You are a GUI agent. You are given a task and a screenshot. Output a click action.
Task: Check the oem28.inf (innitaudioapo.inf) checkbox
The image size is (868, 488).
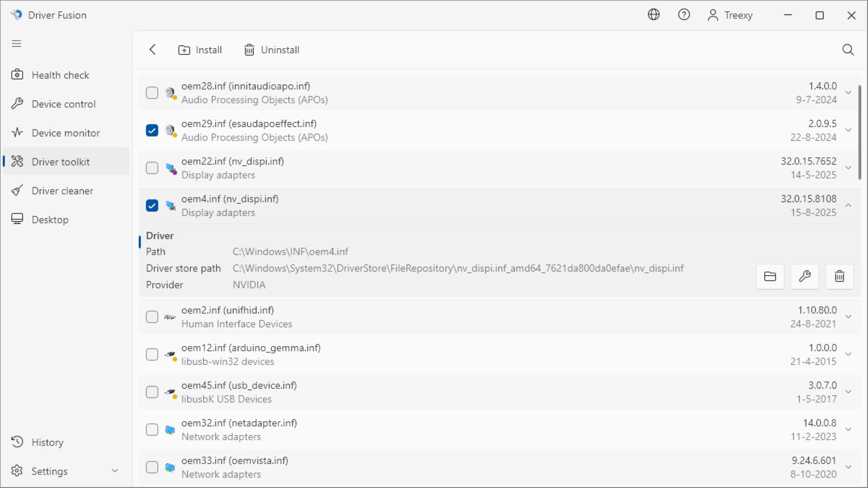tap(152, 93)
